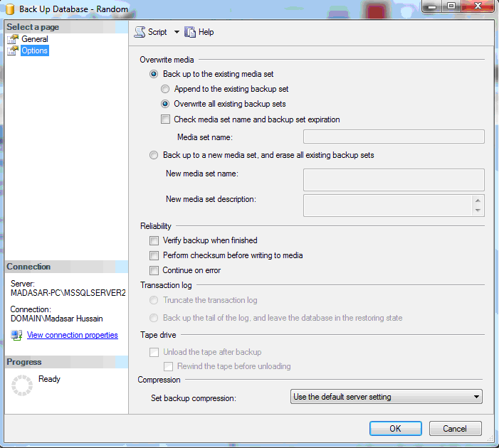Open the Script dropdown arrow
The image size is (499, 448).
[177, 32]
